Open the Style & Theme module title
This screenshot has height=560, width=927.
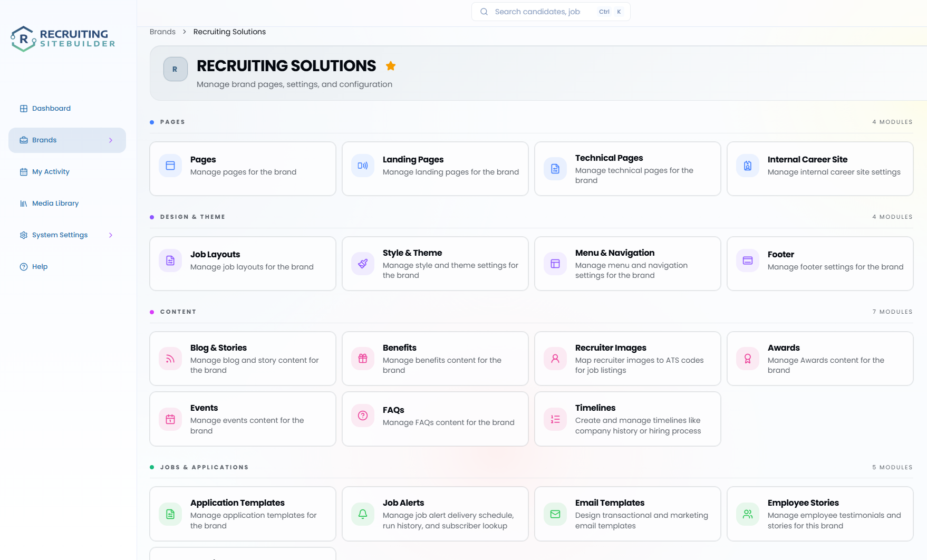click(x=412, y=253)
